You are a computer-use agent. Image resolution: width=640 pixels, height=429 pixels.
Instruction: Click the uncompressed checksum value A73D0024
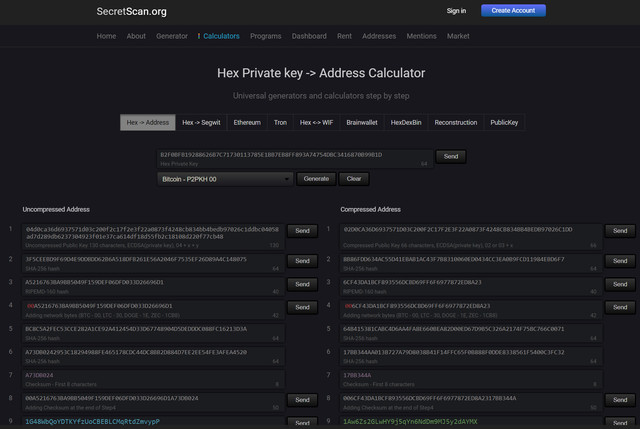[39, 375]
